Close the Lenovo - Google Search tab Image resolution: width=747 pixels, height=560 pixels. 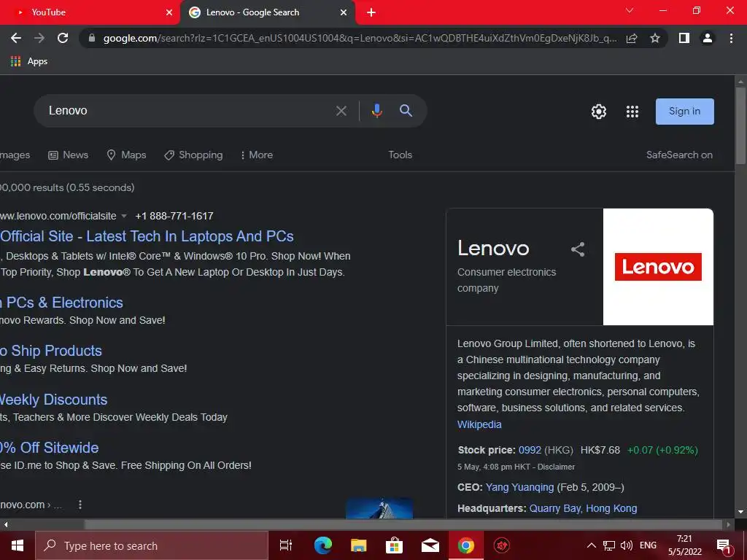(344, 13)
